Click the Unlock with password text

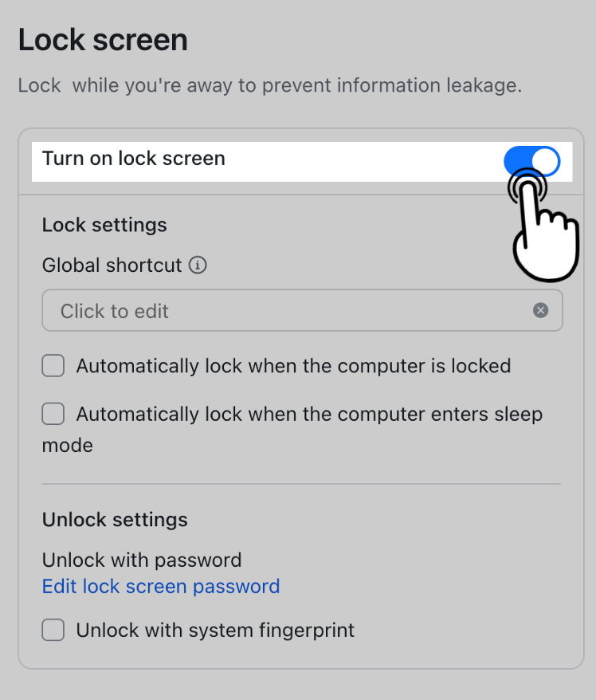(141, 560)
